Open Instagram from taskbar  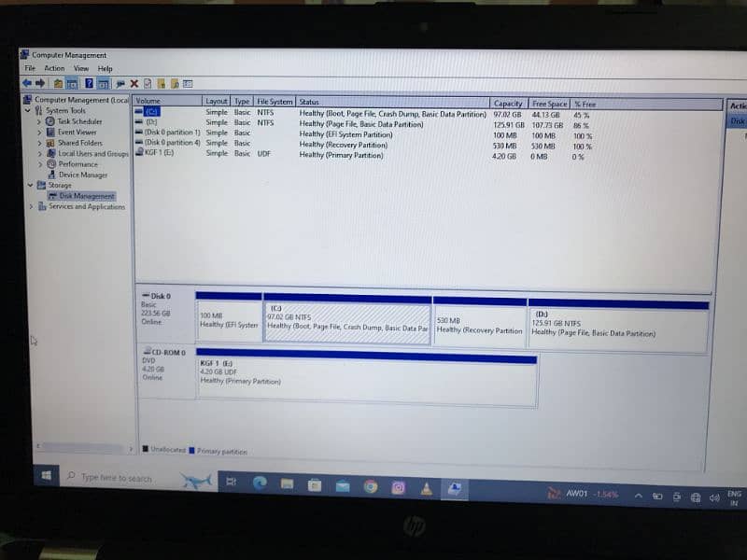pos(399,487)
